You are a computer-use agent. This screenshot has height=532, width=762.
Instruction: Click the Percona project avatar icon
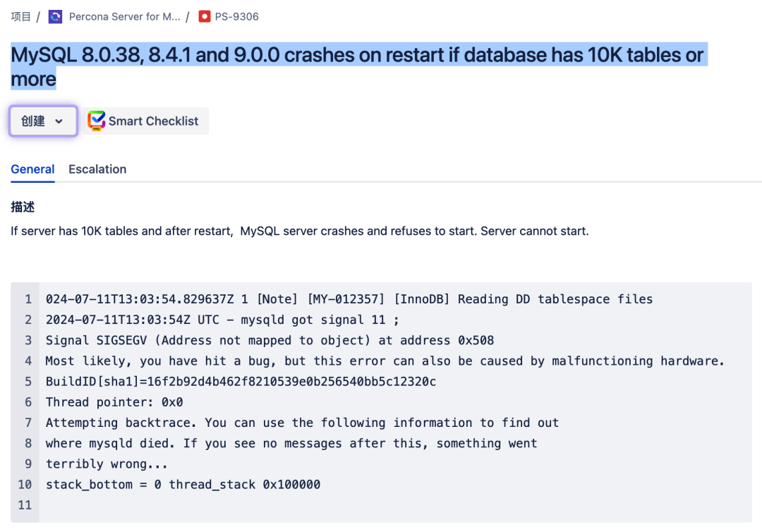pyautogui.click(x=55, y=16)
